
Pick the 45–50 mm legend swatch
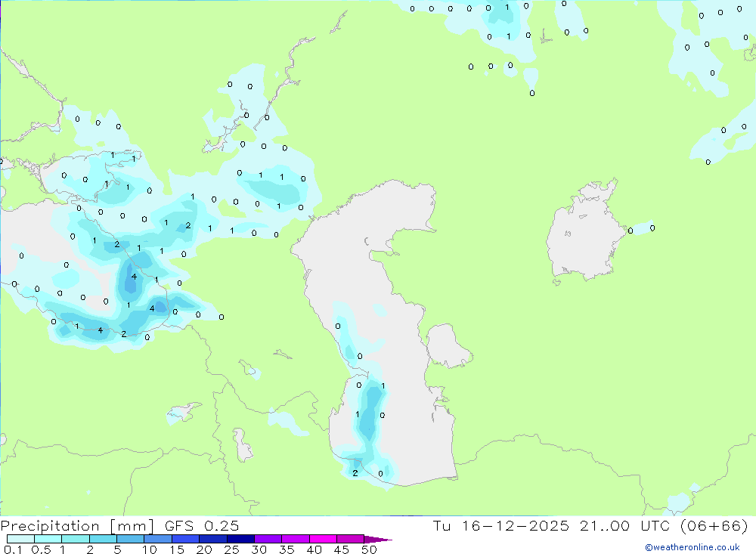click(x=351, y=539)
